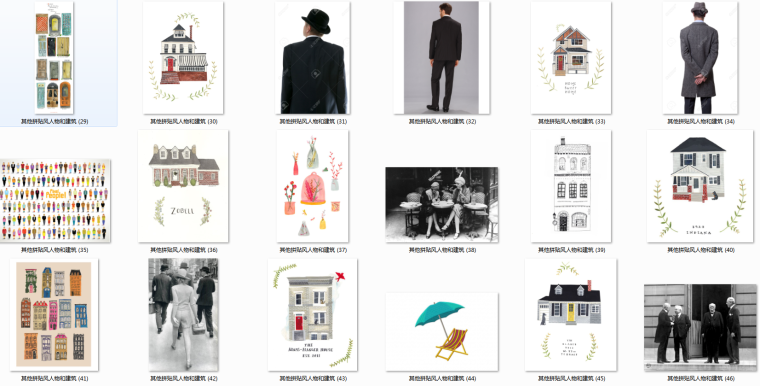This screenshot has width=760, height=386.
Task: Open the Zobell brick house illustration (36)
Action: point(183,186)
